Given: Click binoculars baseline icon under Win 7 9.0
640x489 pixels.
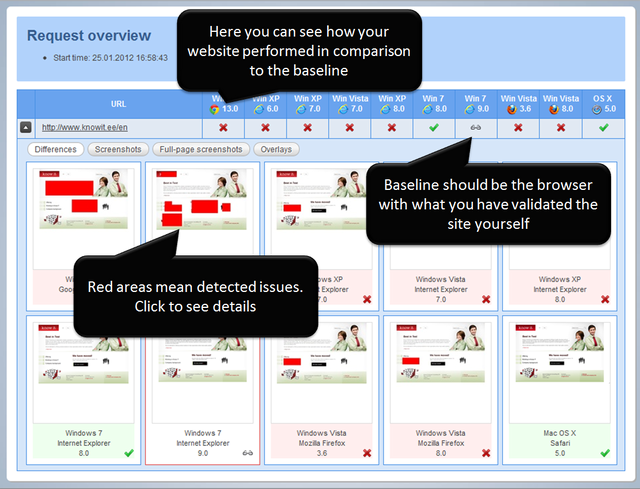Looking at the screenshot, I should (476, 128).
